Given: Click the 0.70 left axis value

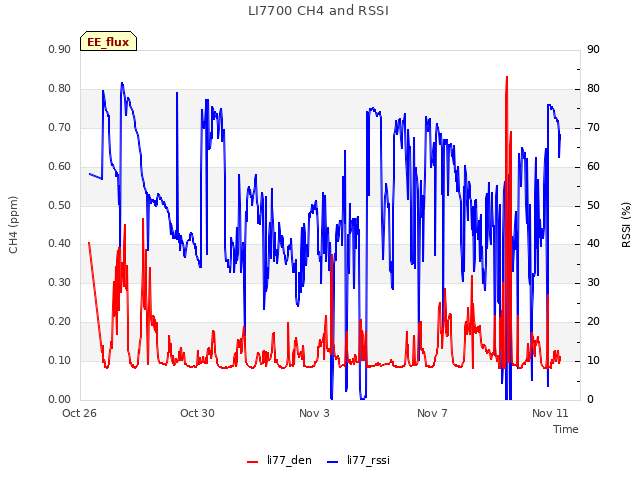Looking at the screenshot, I should [60, 127].
